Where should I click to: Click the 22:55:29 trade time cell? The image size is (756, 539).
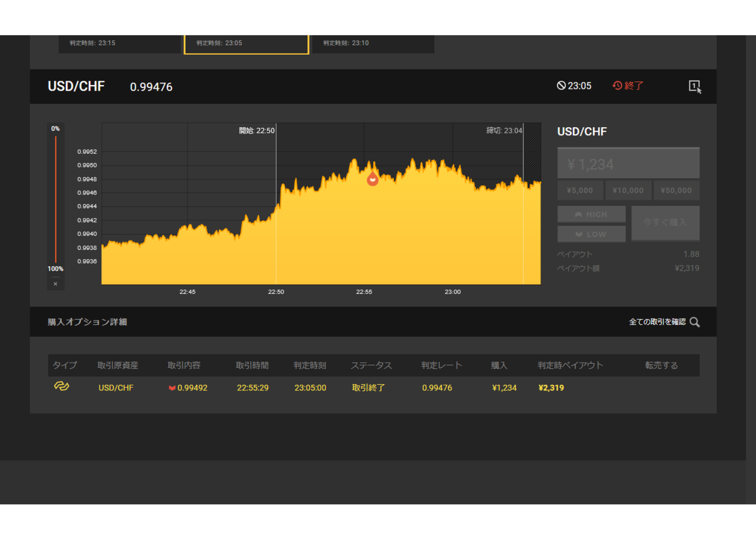click(253, 388)
